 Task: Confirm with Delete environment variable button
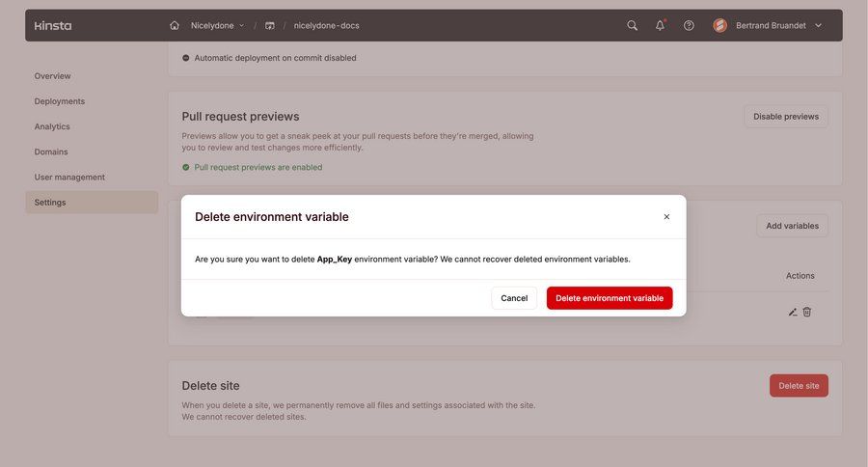[610, 298]
